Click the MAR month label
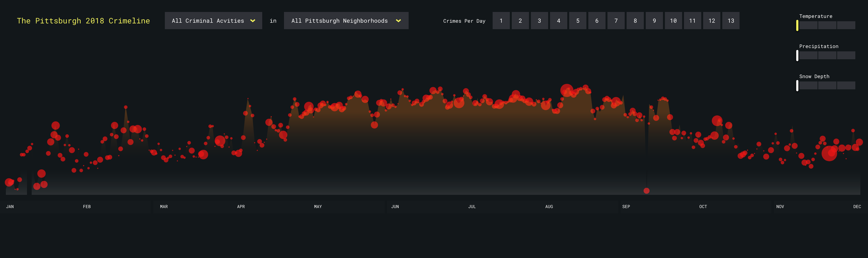868x258 pixels. click(x=164, y=207)
